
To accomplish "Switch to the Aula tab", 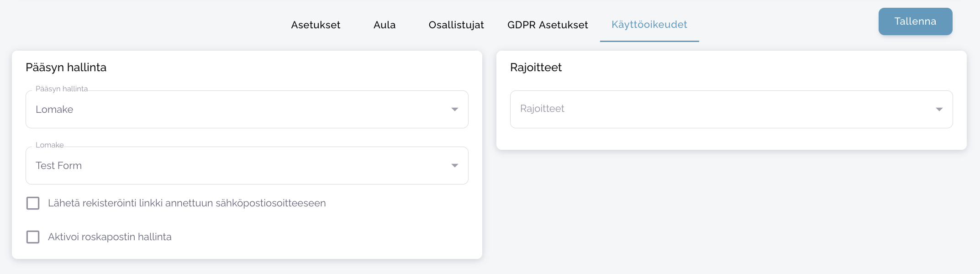I will point(385,25).
